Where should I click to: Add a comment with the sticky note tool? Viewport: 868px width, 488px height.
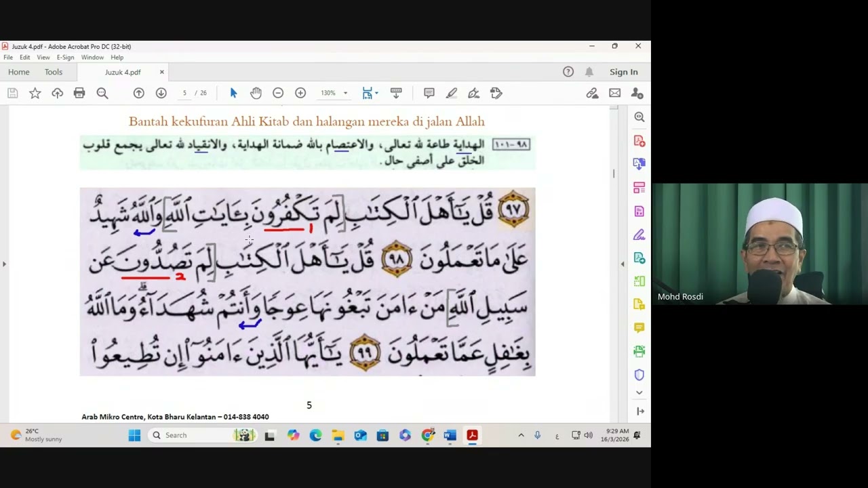[429, 93]
